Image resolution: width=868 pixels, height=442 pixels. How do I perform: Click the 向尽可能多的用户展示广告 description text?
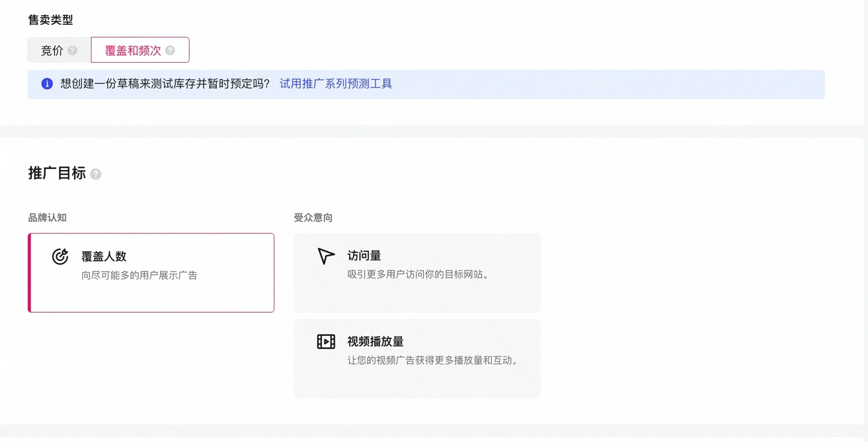pos(139,276)
